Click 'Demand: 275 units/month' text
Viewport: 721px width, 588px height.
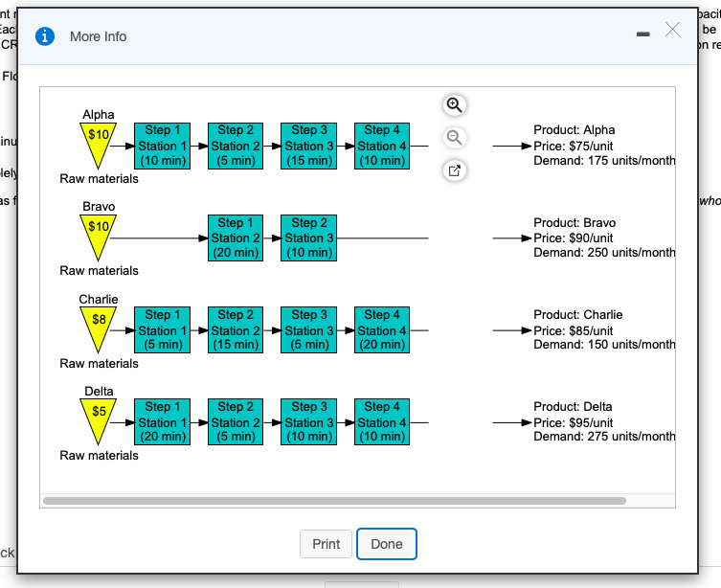click(x=604, y=437)
